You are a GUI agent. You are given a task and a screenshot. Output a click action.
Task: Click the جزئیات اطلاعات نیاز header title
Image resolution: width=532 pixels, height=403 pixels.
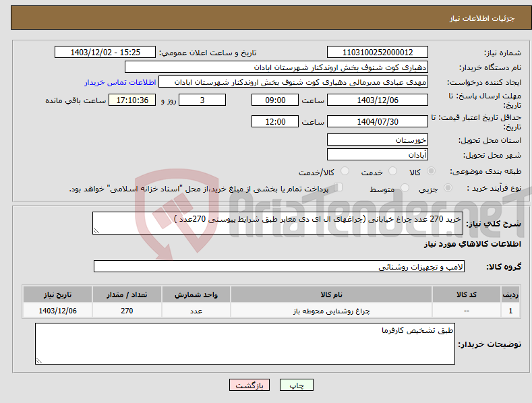[x=482, y=18]
